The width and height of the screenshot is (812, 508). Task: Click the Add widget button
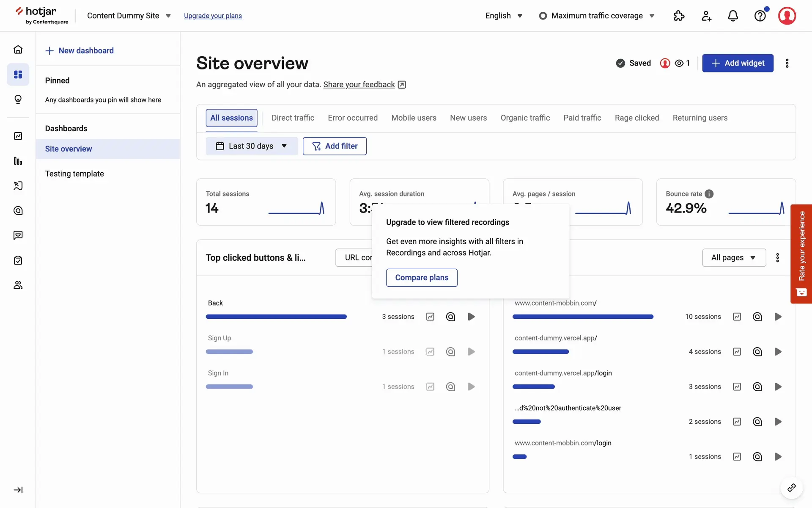(x=738, y=63)
